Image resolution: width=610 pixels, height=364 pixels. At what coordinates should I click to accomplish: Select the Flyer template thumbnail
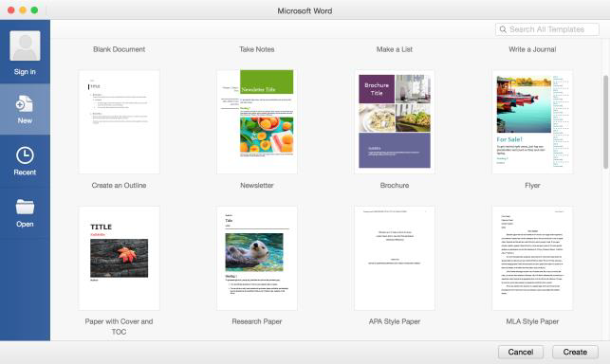coord(532,121)
